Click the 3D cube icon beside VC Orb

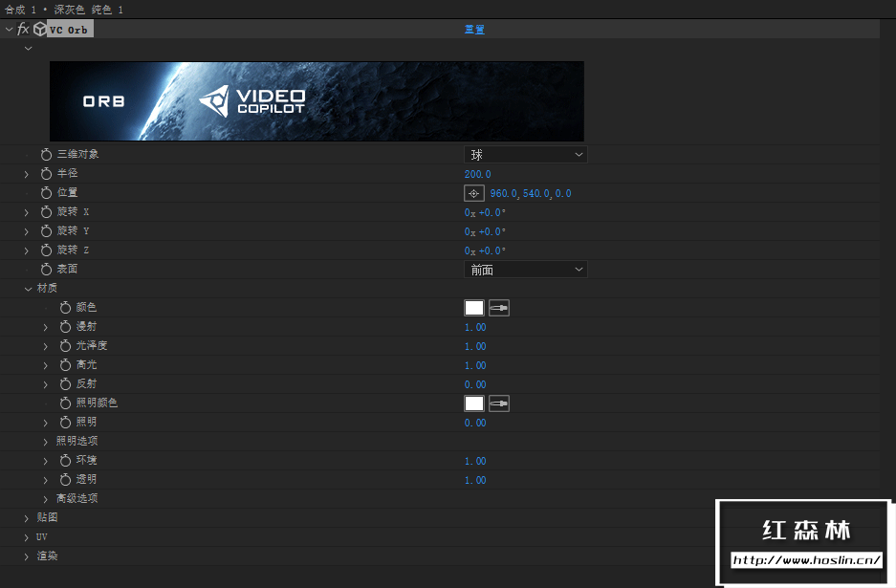pos(39,29)
